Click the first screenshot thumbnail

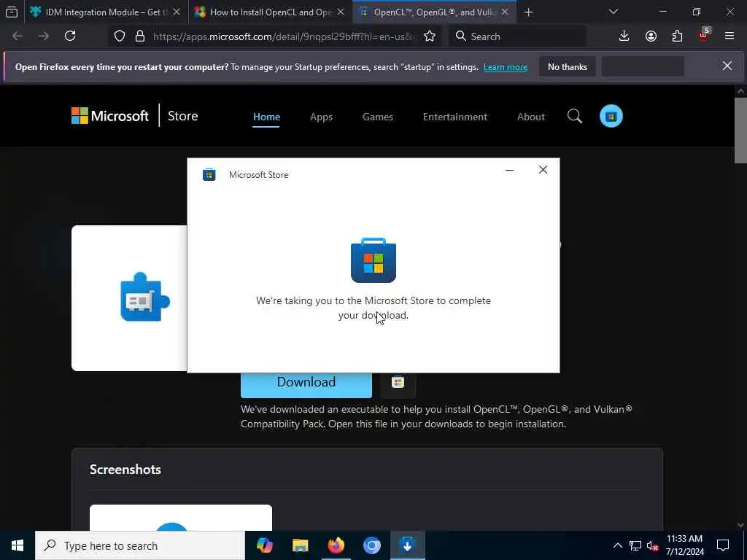click(181, 518)
